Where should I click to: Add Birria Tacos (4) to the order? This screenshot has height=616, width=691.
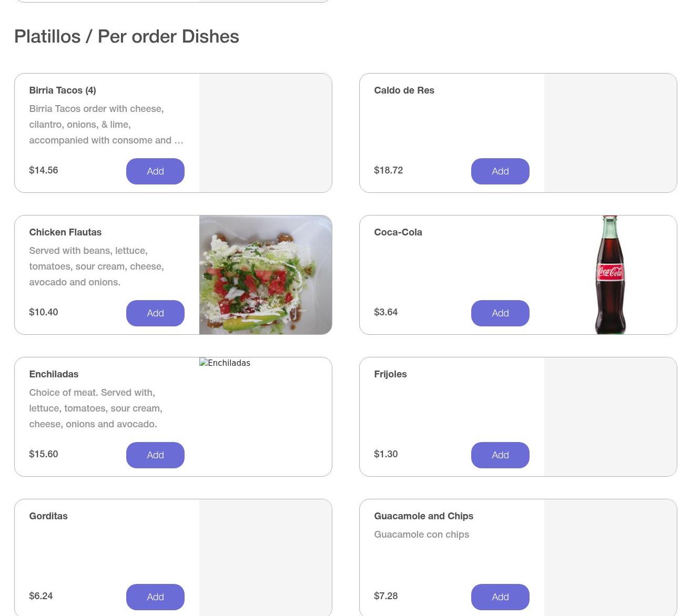[155, 171]
